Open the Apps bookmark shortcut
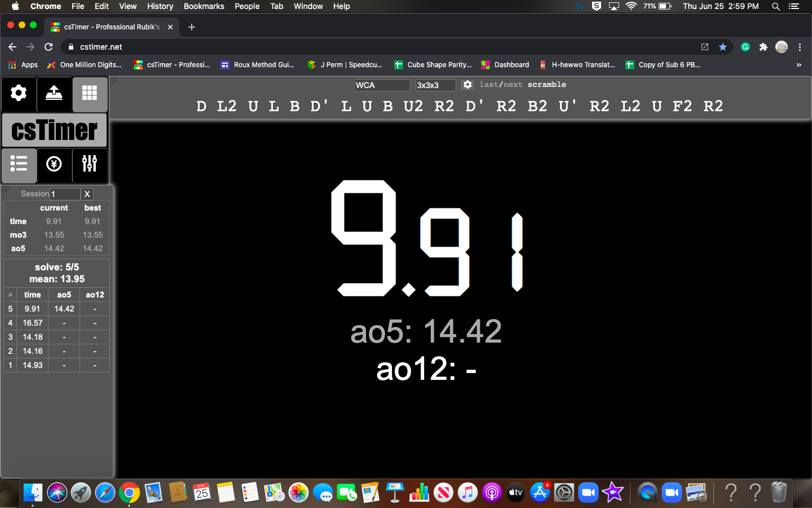This screenshot has width=812, height=508. [23, 65]
